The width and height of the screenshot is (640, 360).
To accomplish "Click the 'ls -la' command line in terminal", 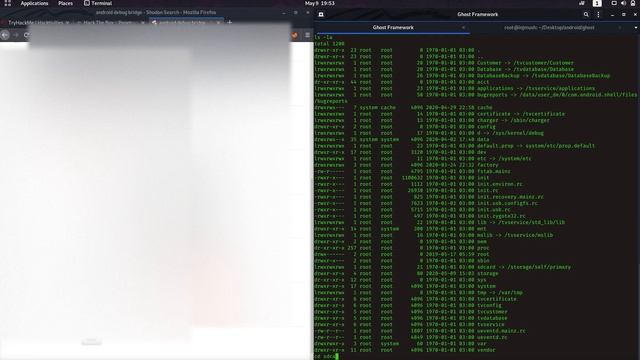I will [x=323, y=38].
